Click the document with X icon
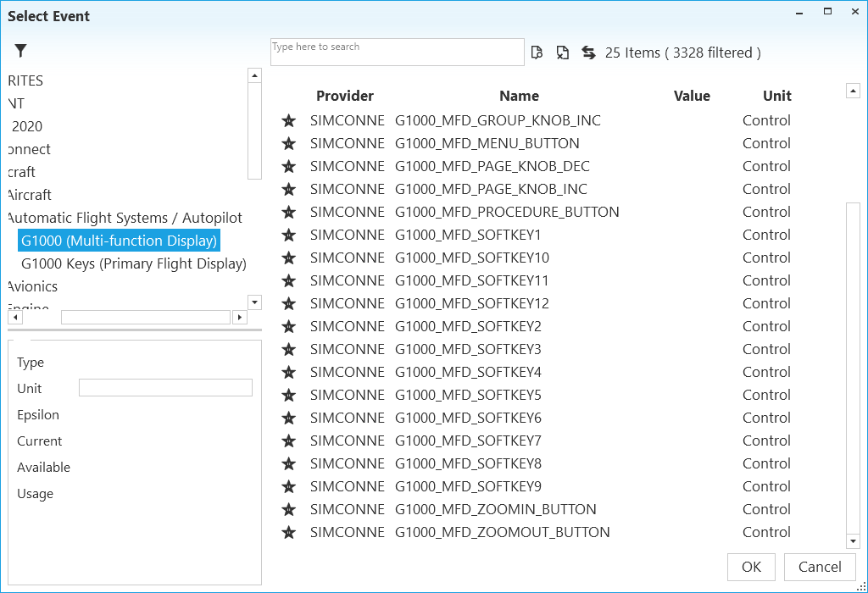The height and width of the screenshot is (593, 868). 563,53
